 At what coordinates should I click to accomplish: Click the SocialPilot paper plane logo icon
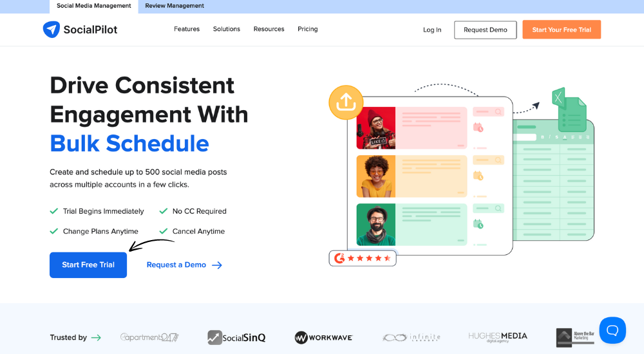point(52,30)
